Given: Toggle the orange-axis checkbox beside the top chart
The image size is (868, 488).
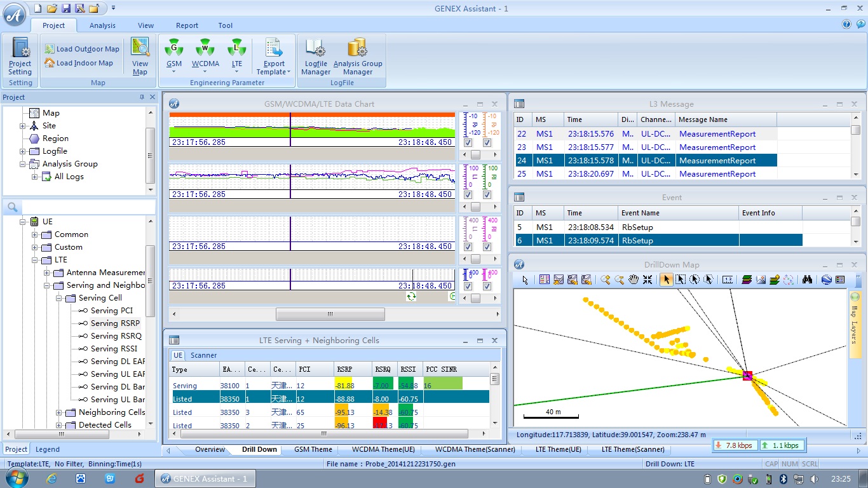Looking at the screenshot, I should point(487,143).
